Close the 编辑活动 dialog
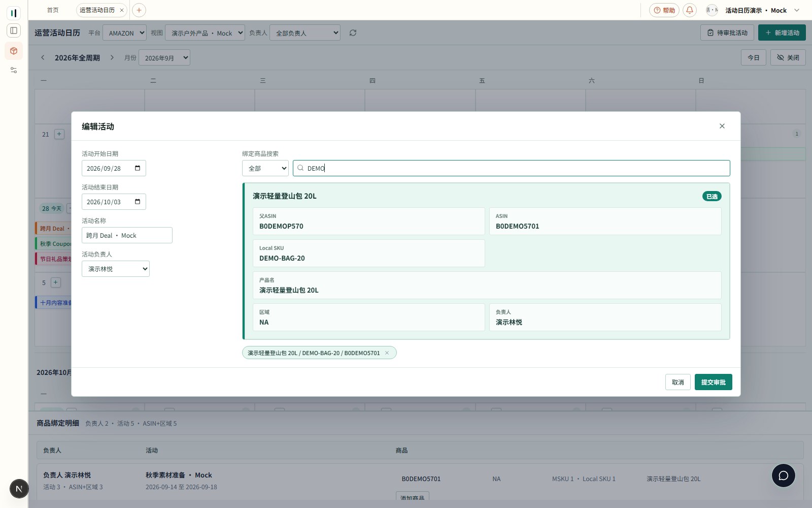The width and height of the screenshot is (812, 508). 722,126
